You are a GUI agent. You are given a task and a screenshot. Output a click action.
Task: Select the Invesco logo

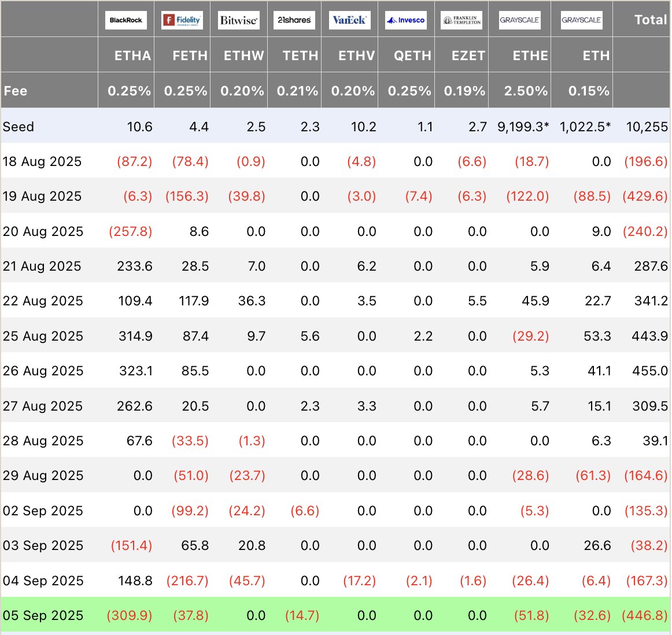(406, 20)
